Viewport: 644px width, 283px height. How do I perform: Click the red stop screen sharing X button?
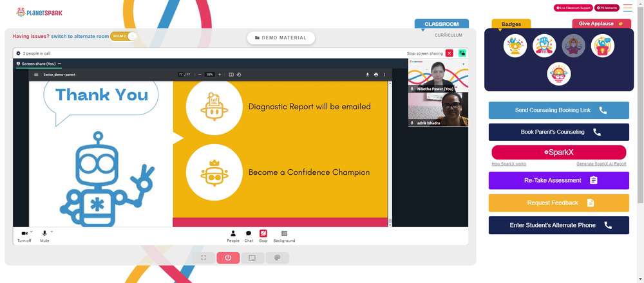click(x=450, y=53)
